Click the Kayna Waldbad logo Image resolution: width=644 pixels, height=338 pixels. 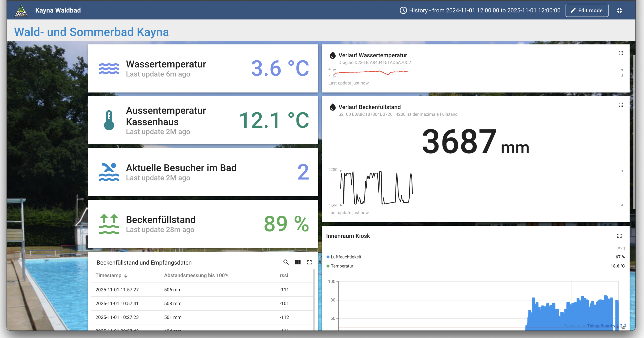pos(21,10)
